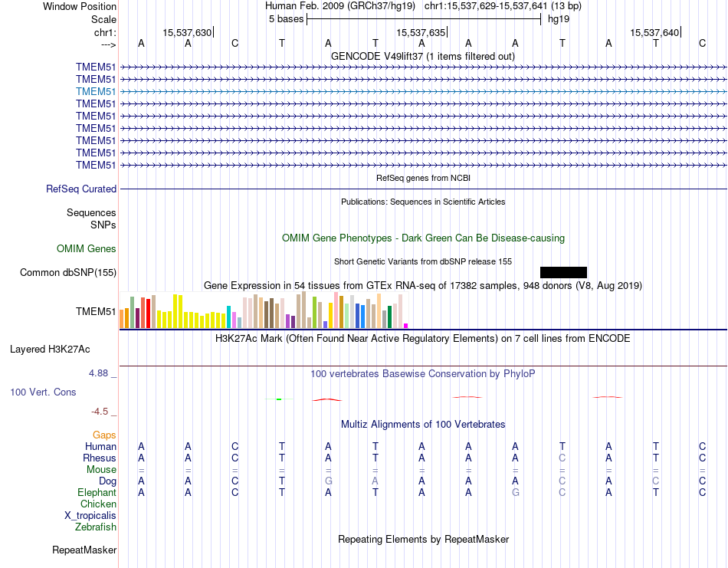
Task: Click the SNPs track label
Action: tap(103, 225)
